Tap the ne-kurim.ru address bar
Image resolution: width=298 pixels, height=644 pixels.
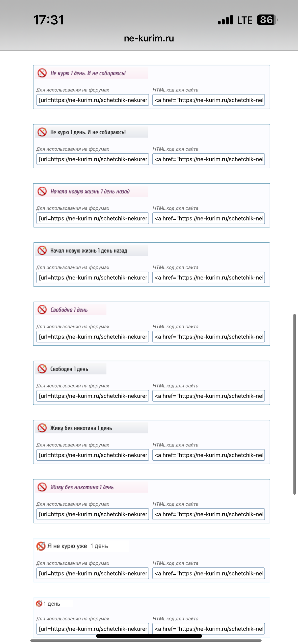(149, 38)
